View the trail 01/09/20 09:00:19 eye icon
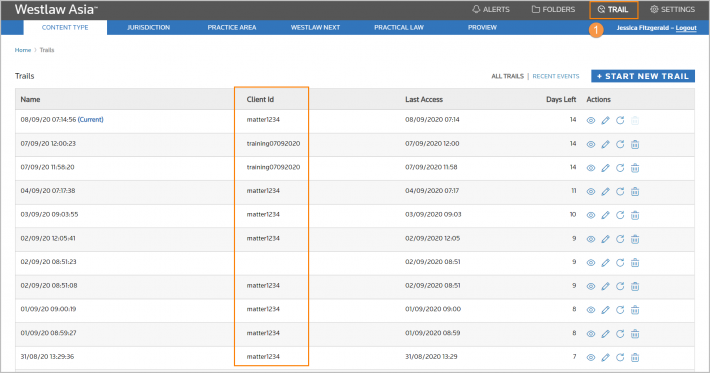 tap(591, 310)
